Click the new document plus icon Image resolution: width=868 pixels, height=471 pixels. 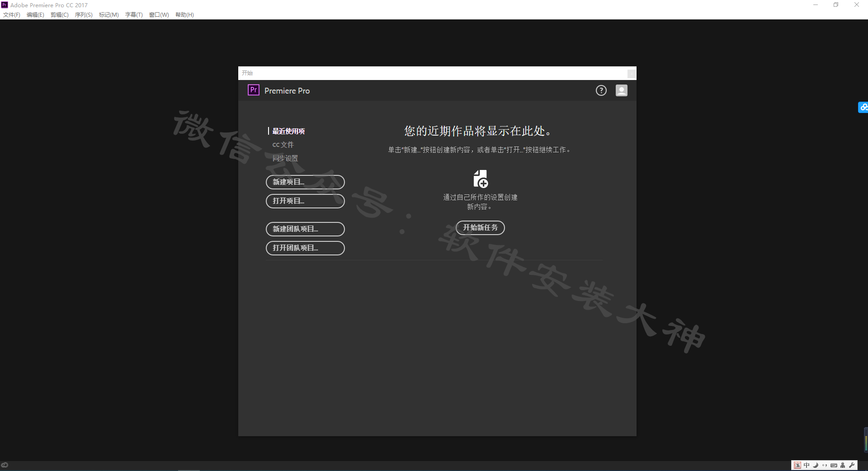(480, 179)
